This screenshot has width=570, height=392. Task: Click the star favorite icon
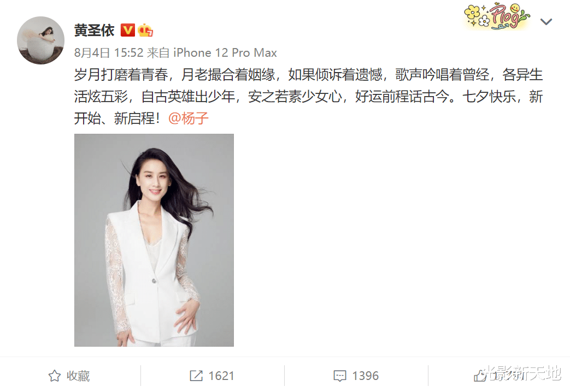click(x=55, y=376)
